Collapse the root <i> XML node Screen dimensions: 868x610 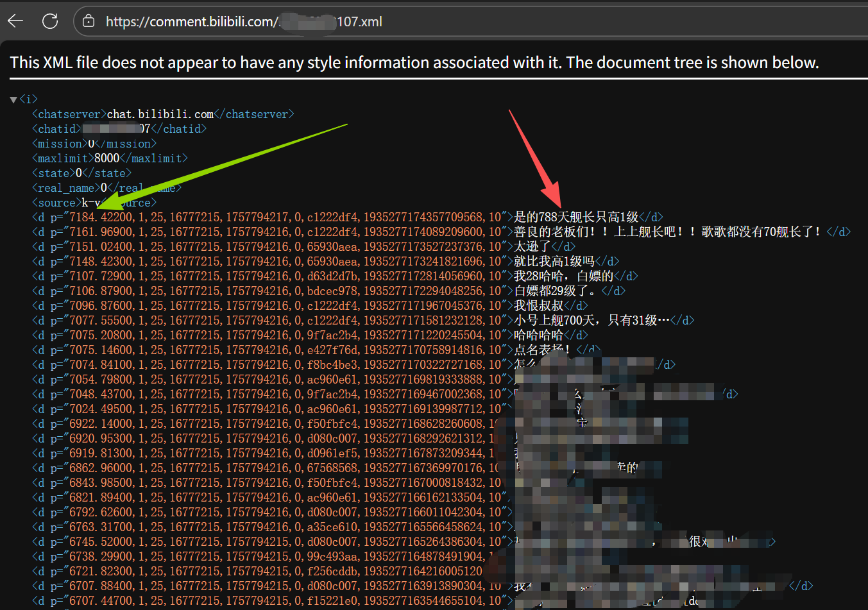(x=13, y=99)
